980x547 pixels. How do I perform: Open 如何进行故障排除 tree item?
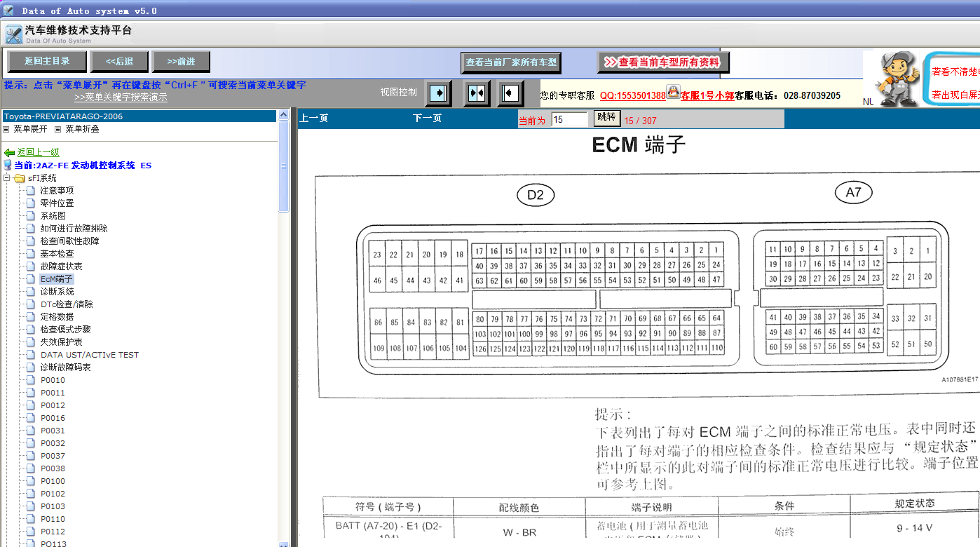[74, 229]
